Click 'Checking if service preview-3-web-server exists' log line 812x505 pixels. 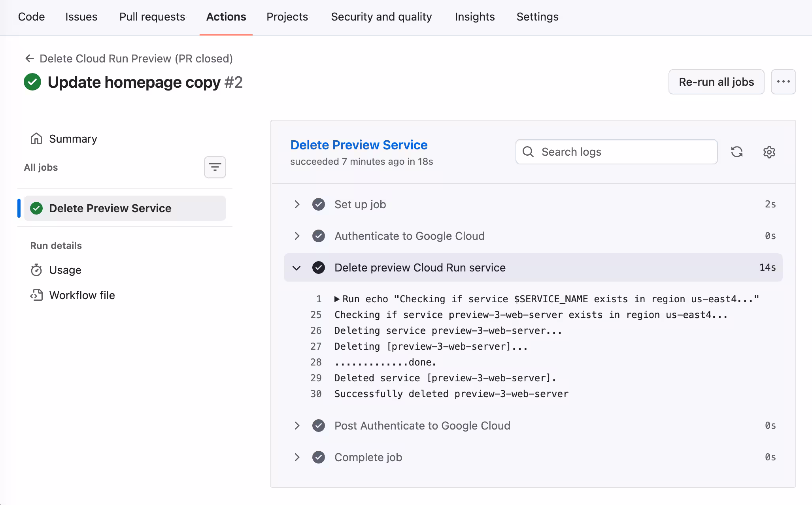tap(531, 315)
